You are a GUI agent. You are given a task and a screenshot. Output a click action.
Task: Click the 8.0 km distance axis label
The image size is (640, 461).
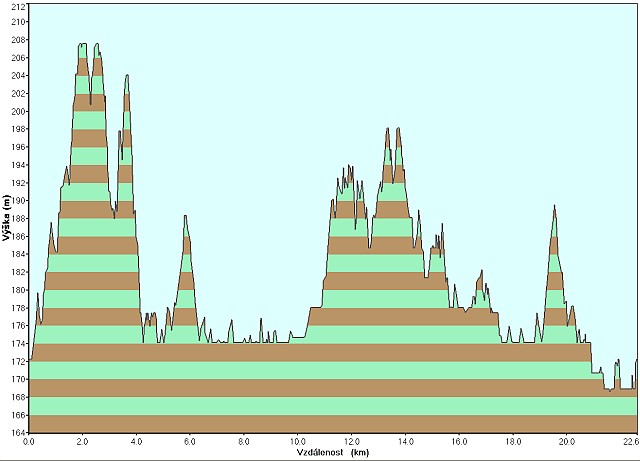(244, 441)
